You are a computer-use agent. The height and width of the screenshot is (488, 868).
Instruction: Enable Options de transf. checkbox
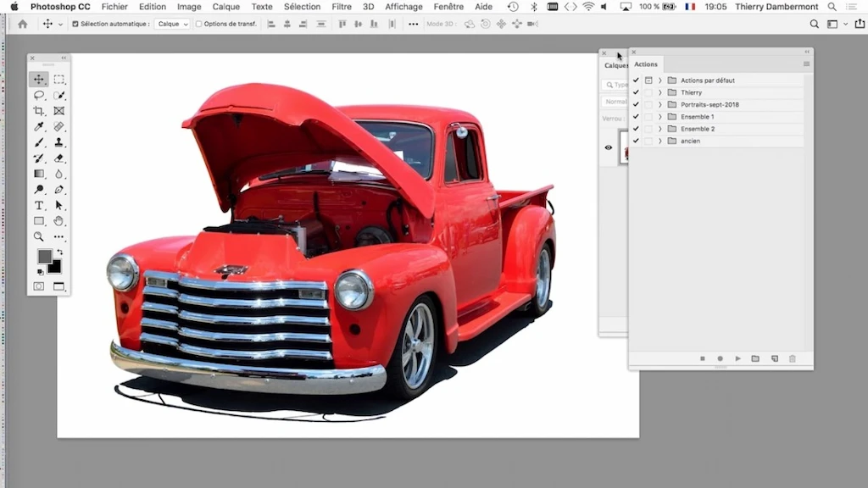coord(199,24)
